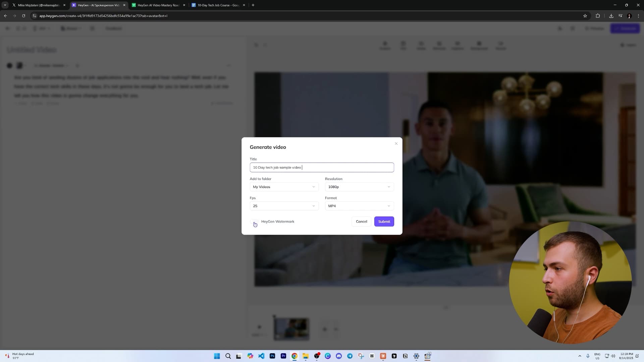The width and height of the screenshot is (644, 362).
Task: Select the Avatar panel in the top toolbar
Action: [x=385, y=45]
